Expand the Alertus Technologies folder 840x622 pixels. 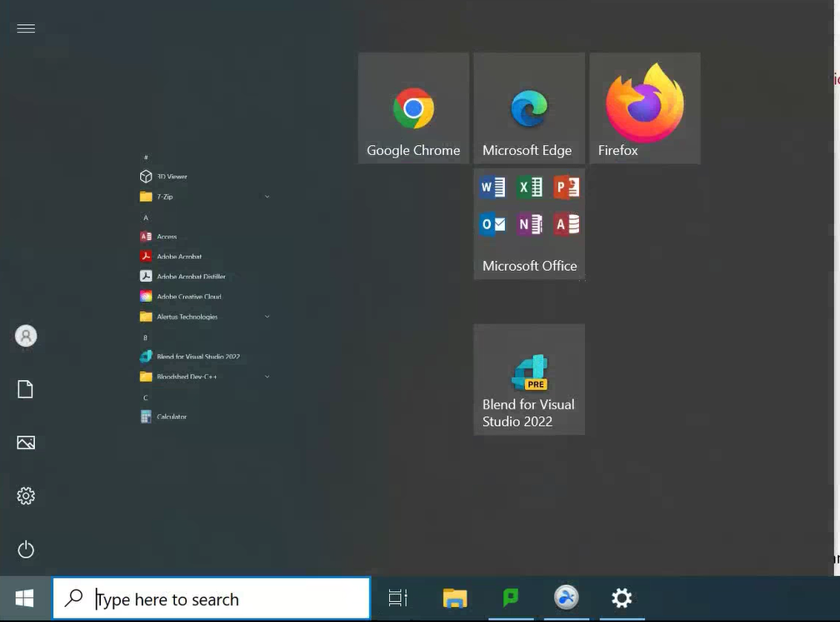(x=267, y=316)
